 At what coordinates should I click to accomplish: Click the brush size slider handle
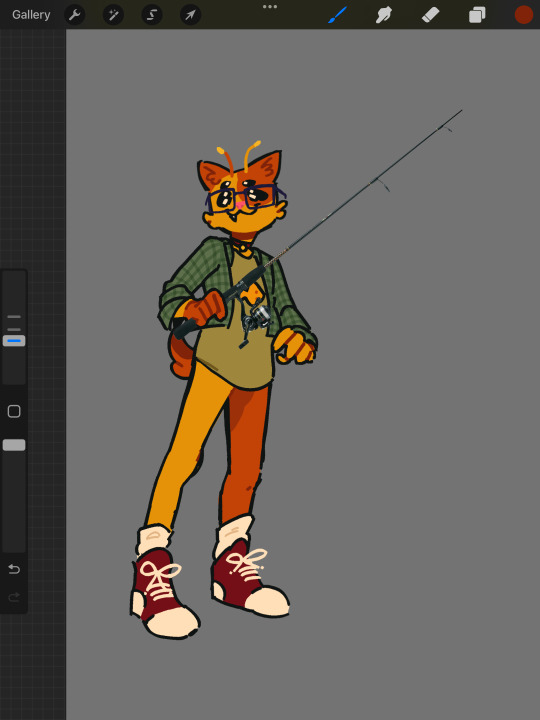click(x=14, y=341)
